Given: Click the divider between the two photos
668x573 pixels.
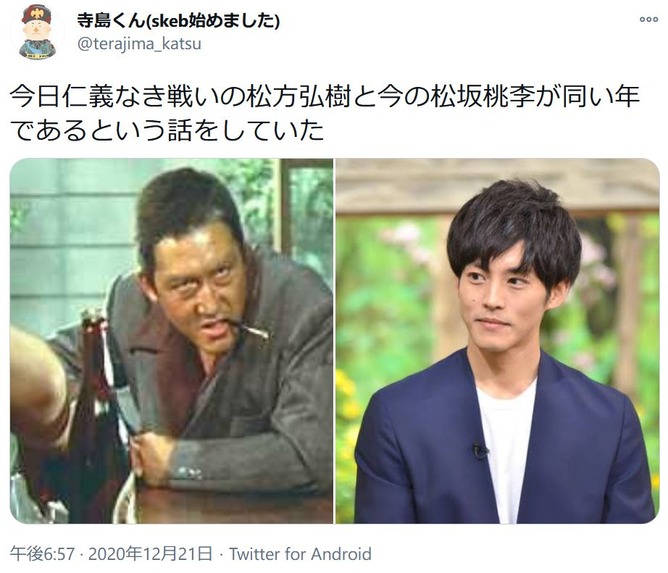Looking at the screenshot, I should click(334, 341).
